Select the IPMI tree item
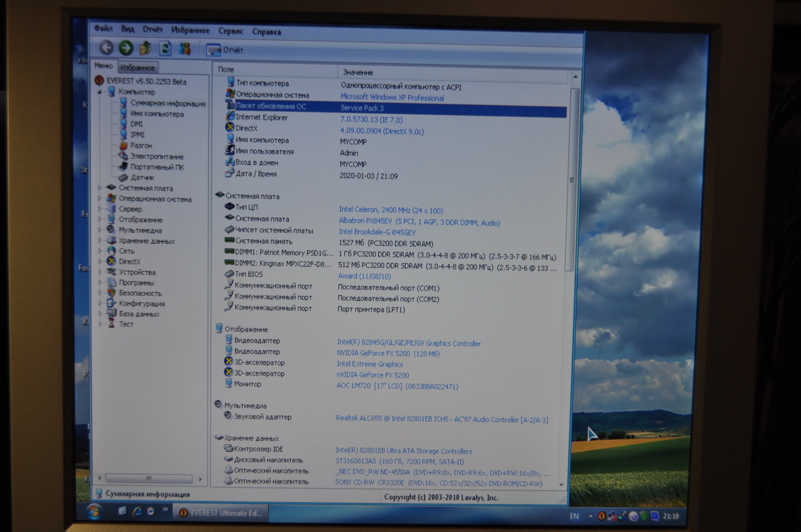Image resolution: width=801 pixels, height=532 pixels. point(137,135)
